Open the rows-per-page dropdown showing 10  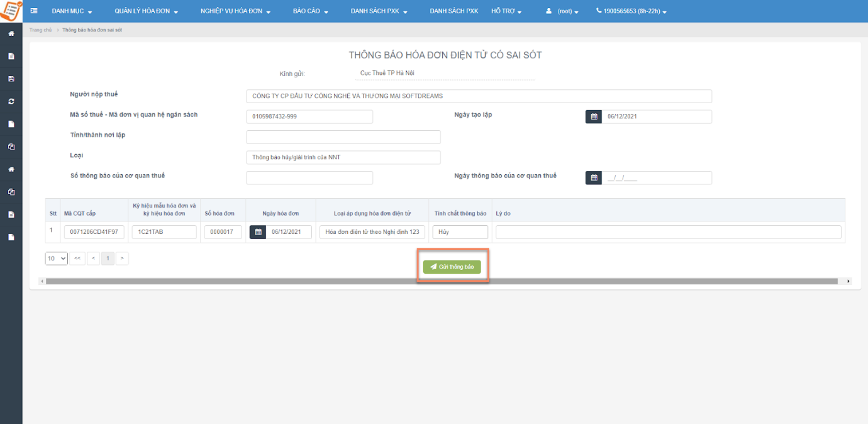tap(56, 259)
